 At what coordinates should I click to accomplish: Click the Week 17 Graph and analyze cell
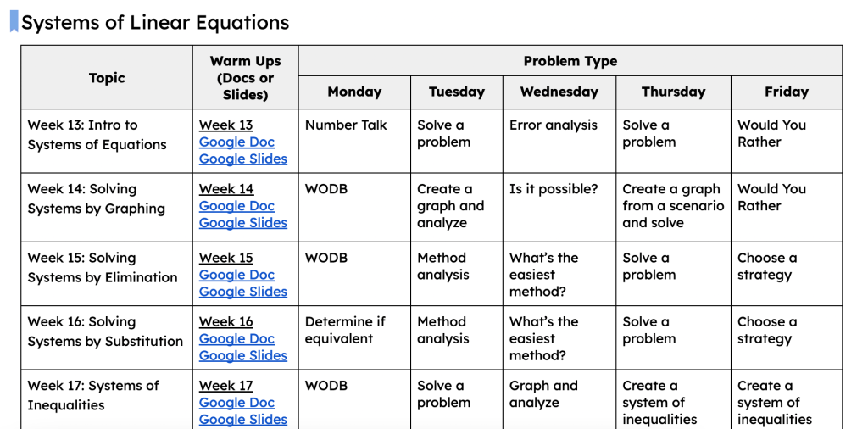[x=543, y=394]
